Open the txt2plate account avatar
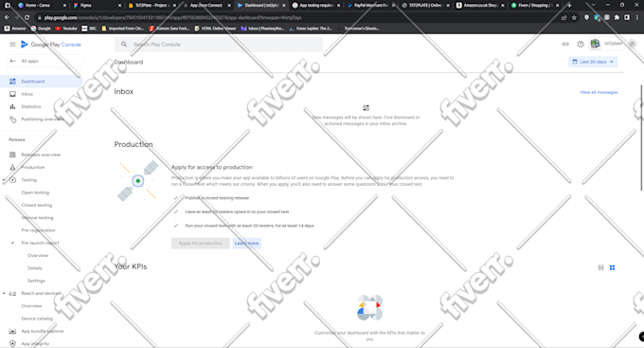Viewport: 644px width, 348px height. [x=595, y=44]
